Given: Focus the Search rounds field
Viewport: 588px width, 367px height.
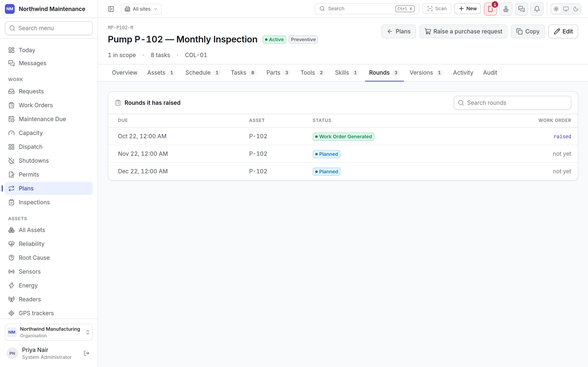Looking at the screenshot, I should point(512,103).
